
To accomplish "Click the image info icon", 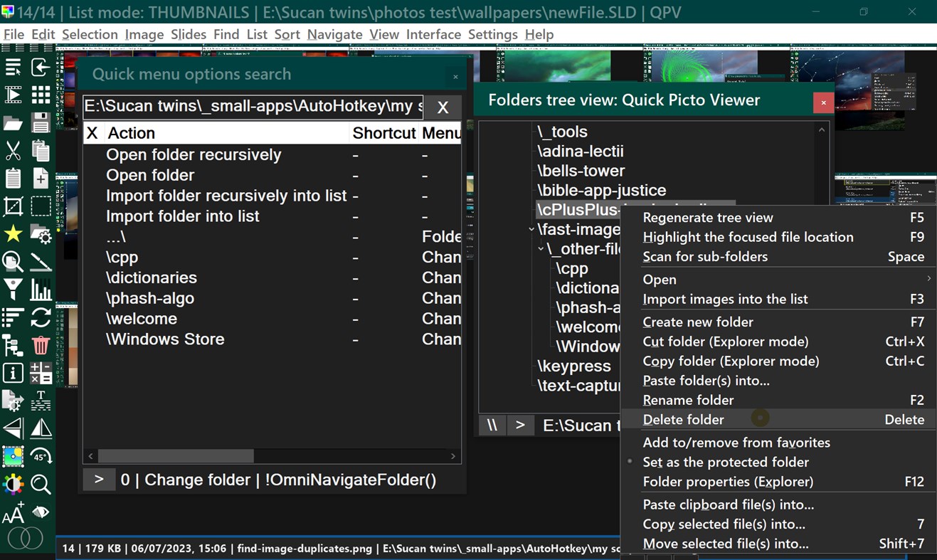I will [x=13, y=373].
